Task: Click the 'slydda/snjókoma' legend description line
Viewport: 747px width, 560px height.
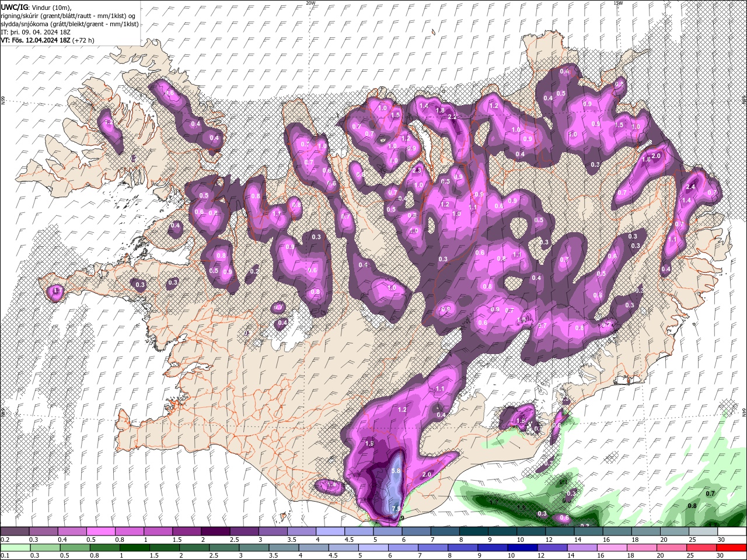Action: (x=69, y=24)
